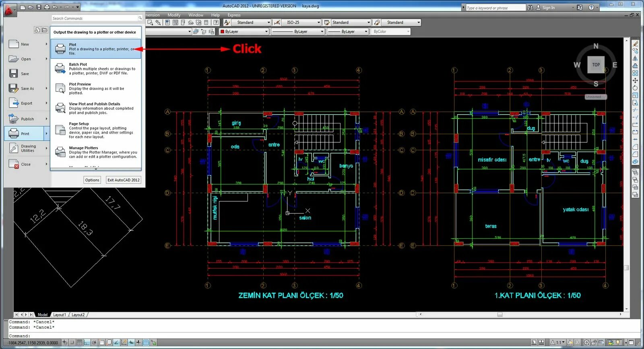
Task: Open the ByColor plot style dropdown
Action: click(x=391, y=31)
